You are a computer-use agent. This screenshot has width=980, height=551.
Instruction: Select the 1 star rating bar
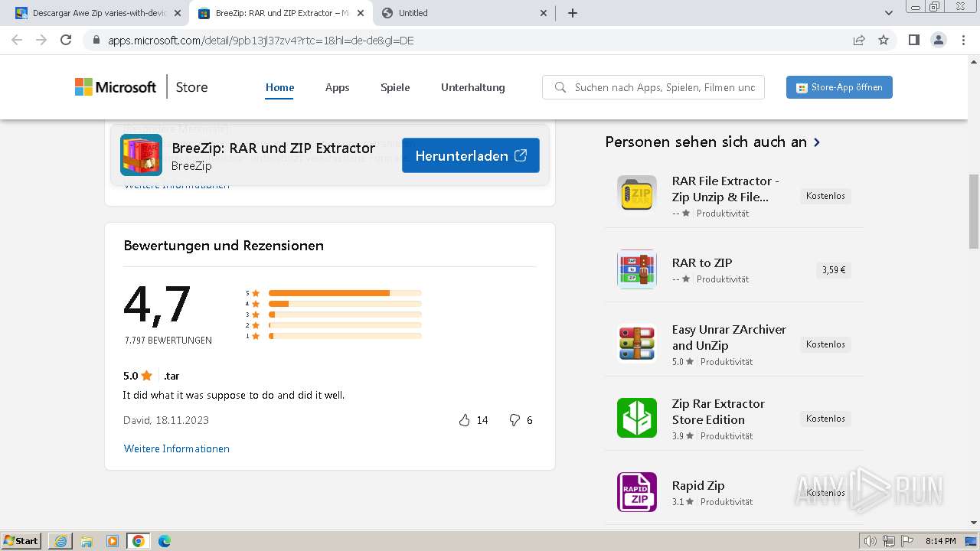click(x=345, y=336)
